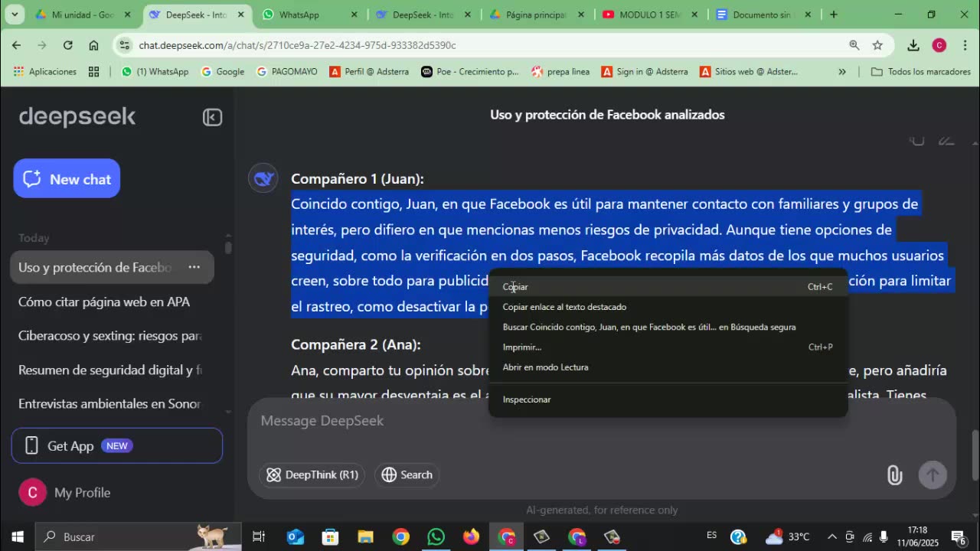Click the 33°C weather widget
Viewport: 980px width, 551px height.
click(x=788, y=536)
